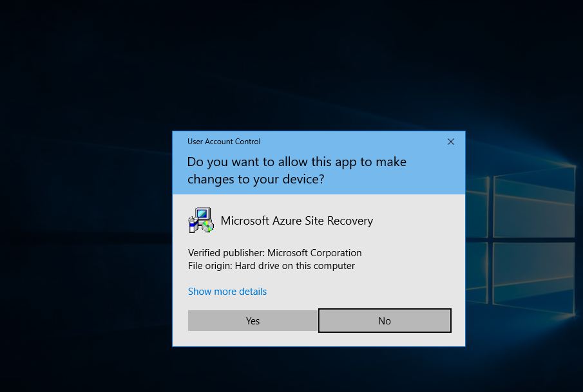
Task: Close the User Account Control dialog
Action: (451, 142)
